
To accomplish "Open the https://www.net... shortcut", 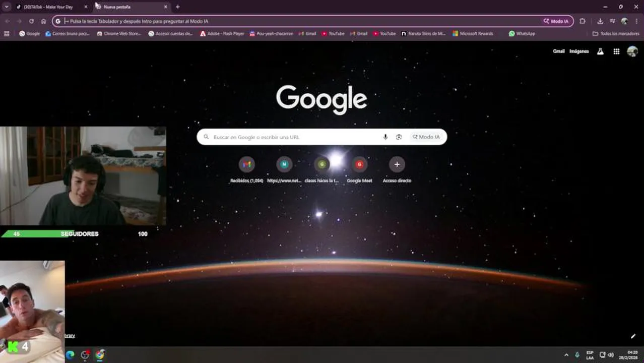I will coord(284,169).
